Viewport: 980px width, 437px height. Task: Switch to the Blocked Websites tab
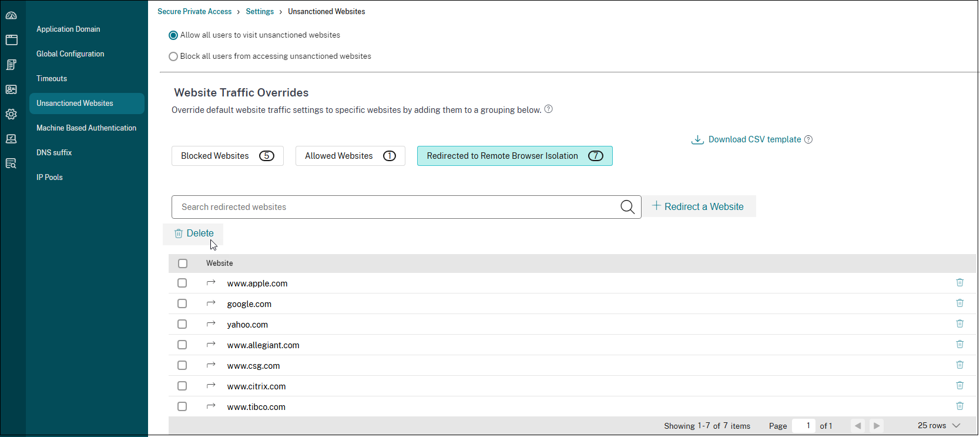click(227, 156)
